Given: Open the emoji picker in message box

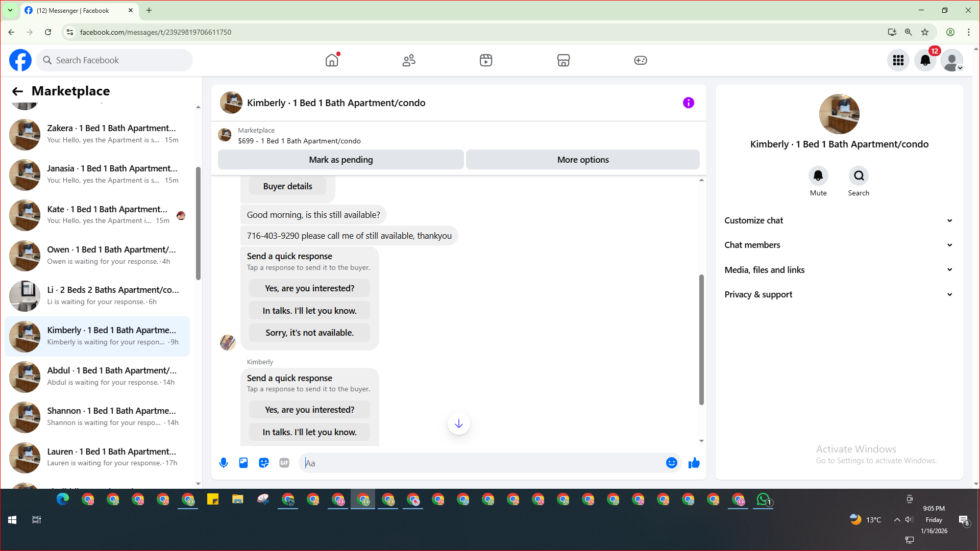Looking at the screenshot, I should tap(671, 463).
